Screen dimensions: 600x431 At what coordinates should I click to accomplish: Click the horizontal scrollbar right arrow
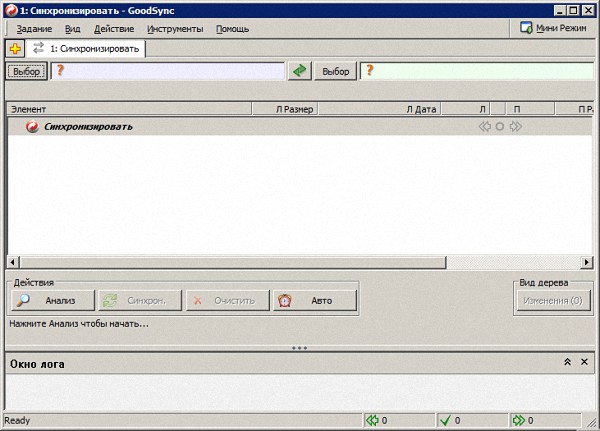587,262
